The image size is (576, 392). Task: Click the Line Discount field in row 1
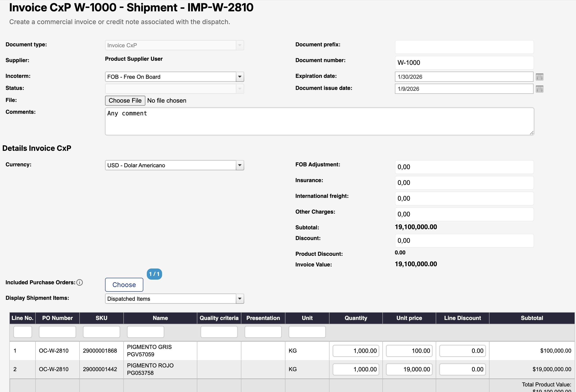click(462, 351)
